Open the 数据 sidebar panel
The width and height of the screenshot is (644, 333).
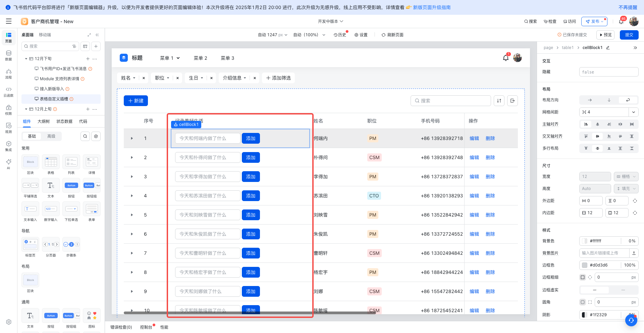pos(9,55)
